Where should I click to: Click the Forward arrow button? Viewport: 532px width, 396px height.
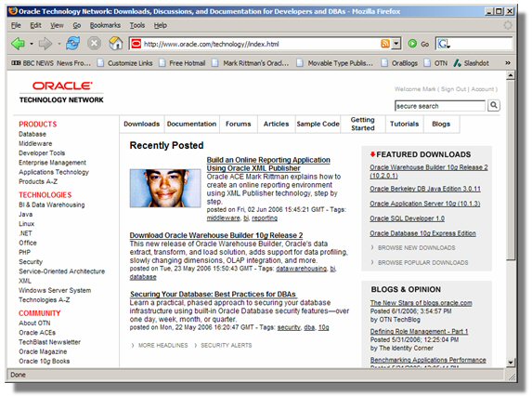pos(45,44)
